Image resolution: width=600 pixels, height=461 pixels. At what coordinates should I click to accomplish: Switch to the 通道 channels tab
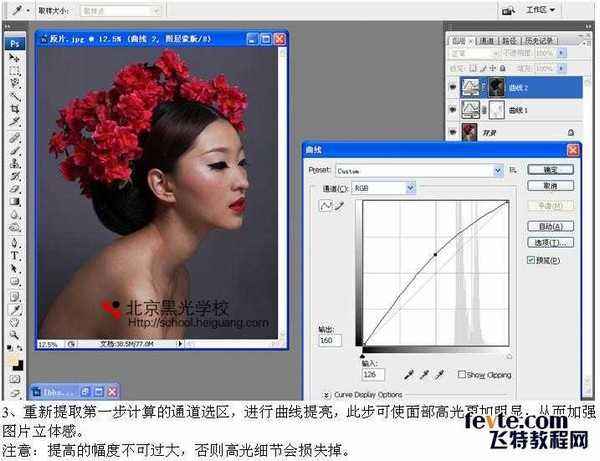pos(487,41)
